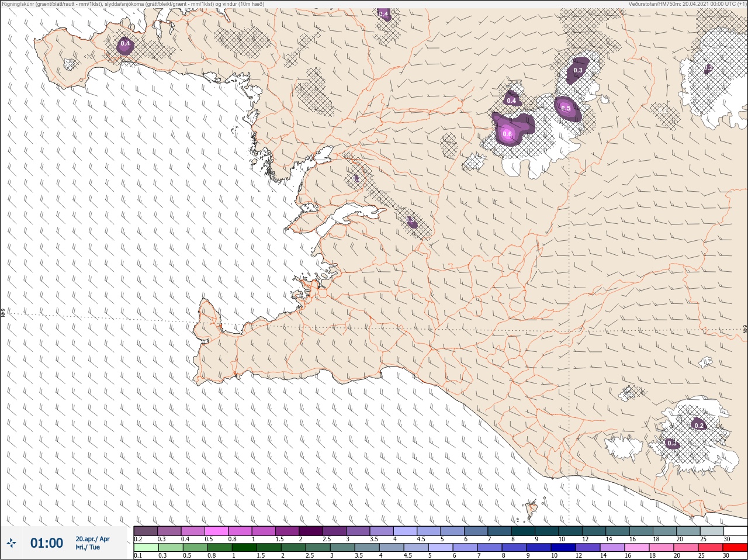The width and height of the screenshot is (748, 560).
Task: Pick the lower legend swatch labeled 12
Action: pyautogui.click(x=587, y=548)
